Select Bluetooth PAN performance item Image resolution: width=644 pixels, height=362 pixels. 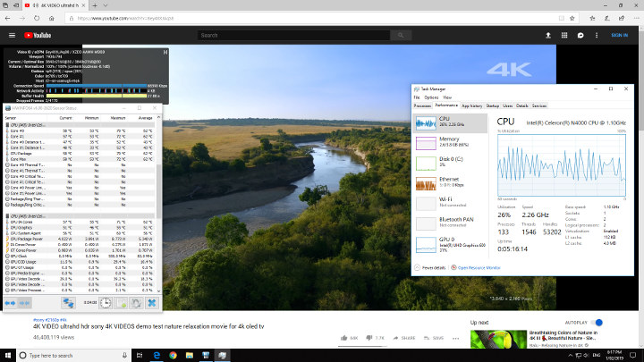coord(450,223)
